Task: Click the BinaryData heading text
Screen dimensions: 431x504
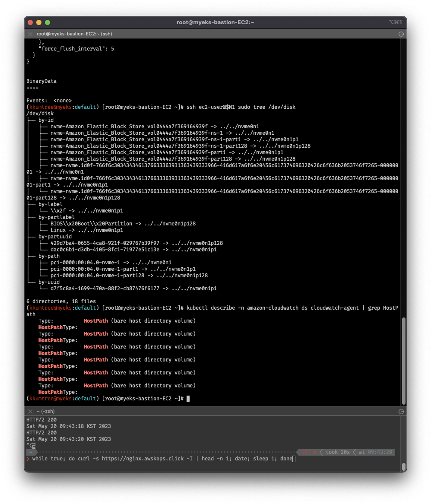Action: (41, 81)
